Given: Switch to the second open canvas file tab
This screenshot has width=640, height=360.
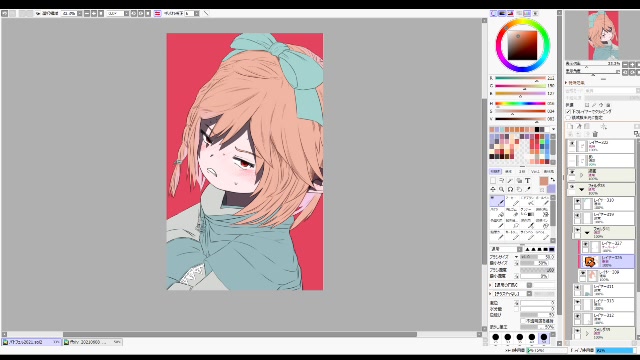Looking at the screenshot, I should [x=92, y=342].
